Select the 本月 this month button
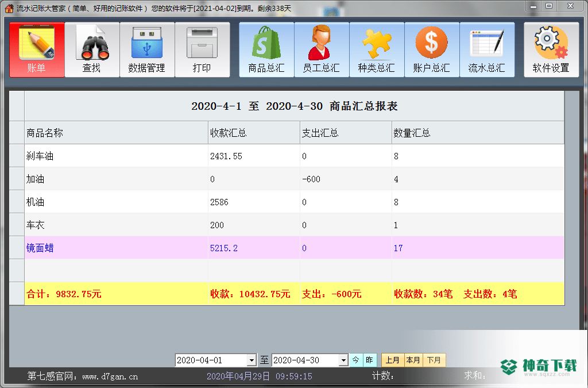The image size is (588, 388). click(413, 360)
